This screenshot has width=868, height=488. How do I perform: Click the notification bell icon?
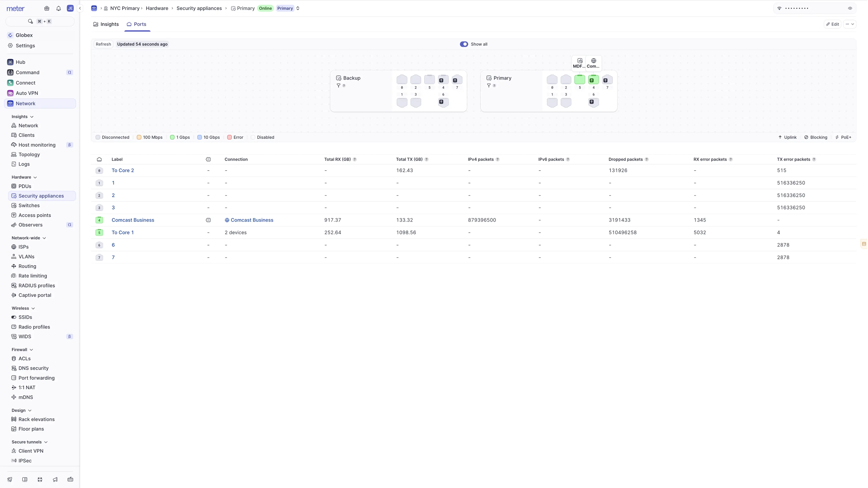[58, 8]
